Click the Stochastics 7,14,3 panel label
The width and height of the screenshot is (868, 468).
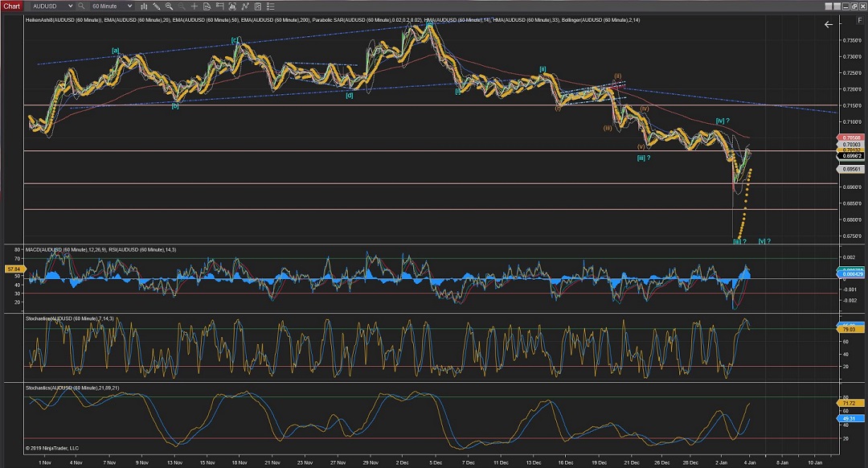click(70, 318)
